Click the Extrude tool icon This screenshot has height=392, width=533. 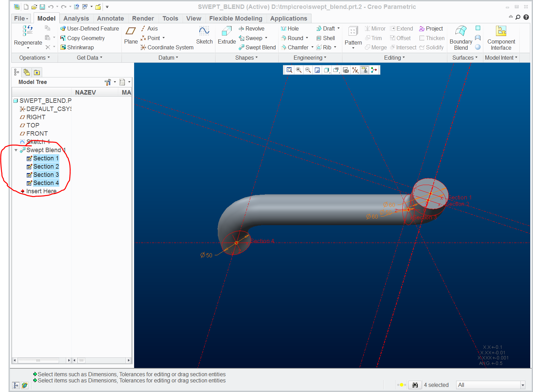[227, 32]
